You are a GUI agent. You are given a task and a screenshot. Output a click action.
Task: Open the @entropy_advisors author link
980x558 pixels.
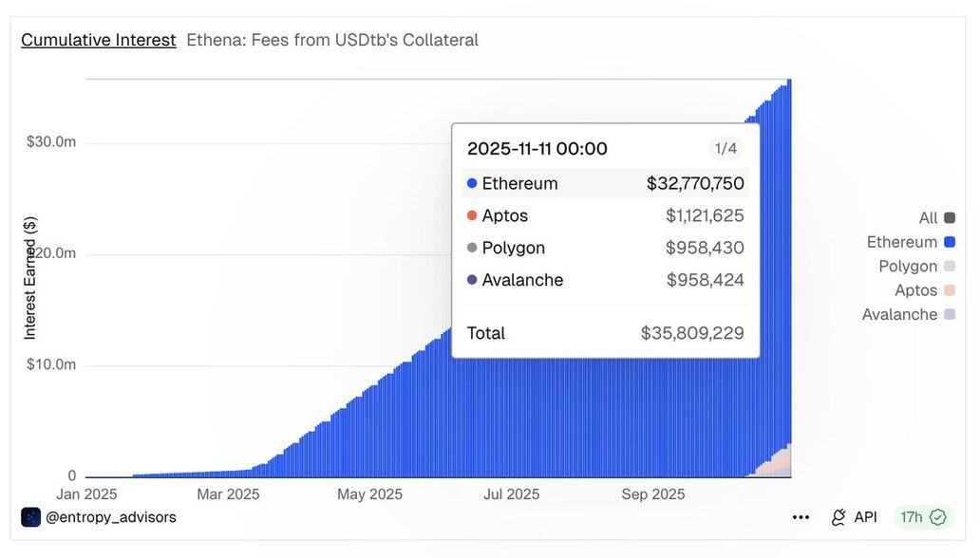click(x=111, y=517)
